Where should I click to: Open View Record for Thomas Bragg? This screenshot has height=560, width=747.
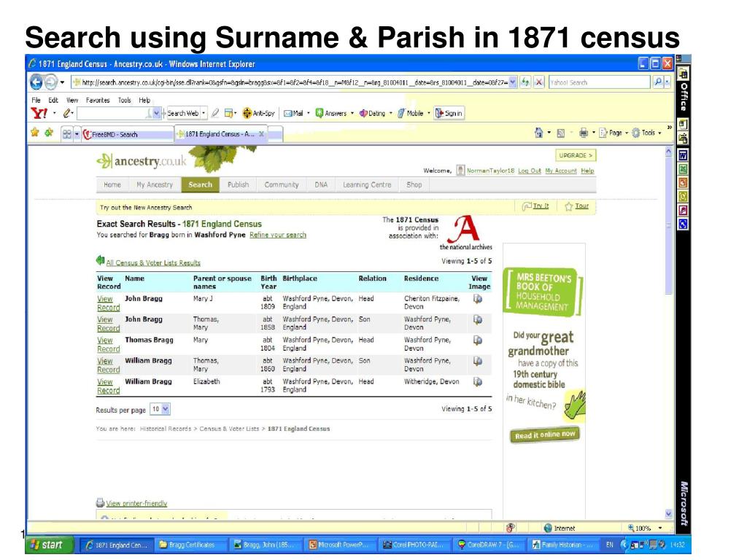pos(108,345)
